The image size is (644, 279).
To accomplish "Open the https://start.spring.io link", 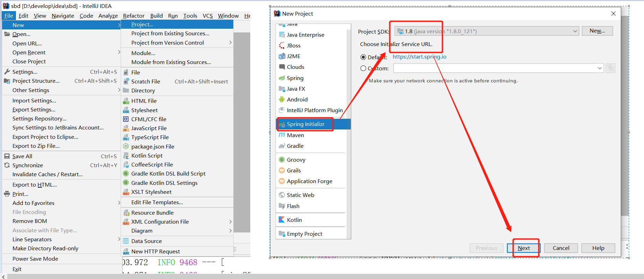I will click(419, 57).
